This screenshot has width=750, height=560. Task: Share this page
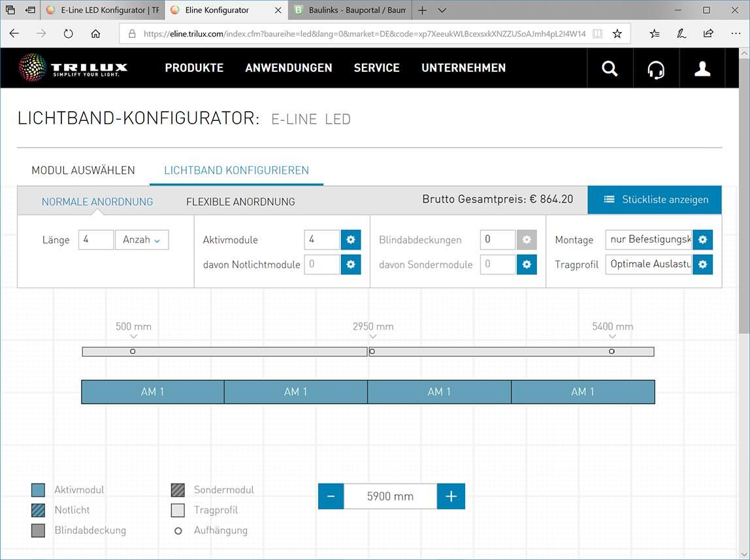pyautogui.click(x=708, y=33)
